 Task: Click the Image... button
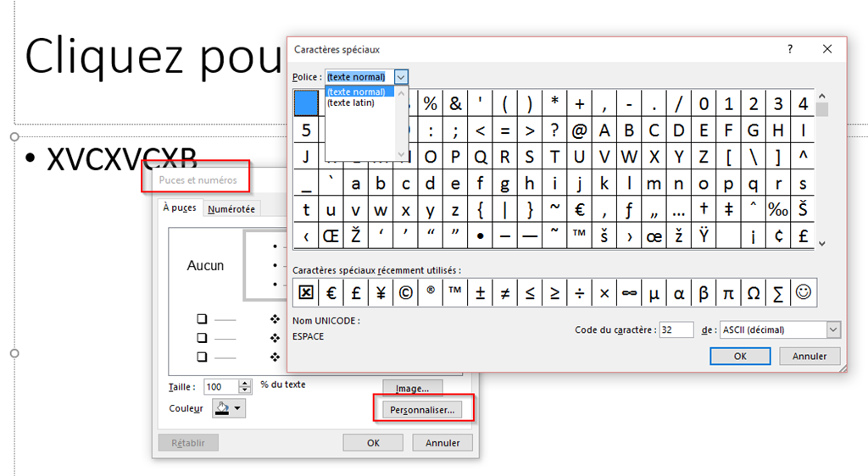coord(413,388)
